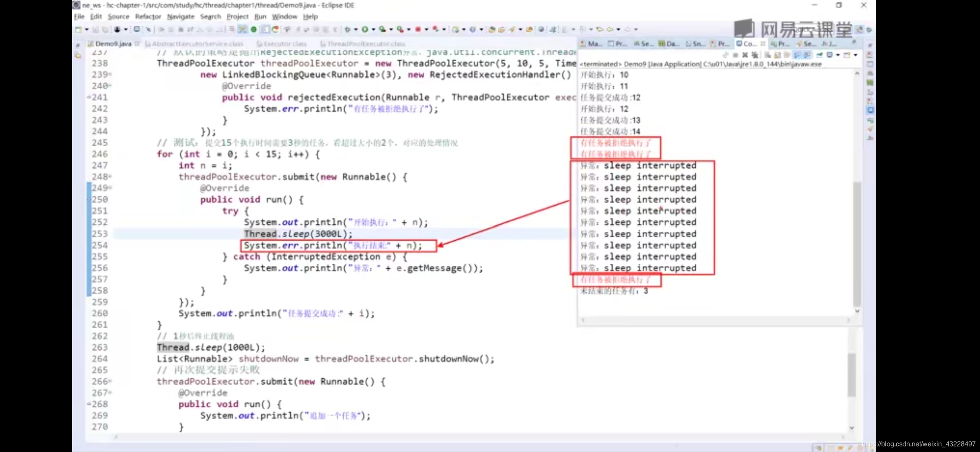Open the Navigate menu
Screen dimensions: 980x452
click(x=181, y=16)
